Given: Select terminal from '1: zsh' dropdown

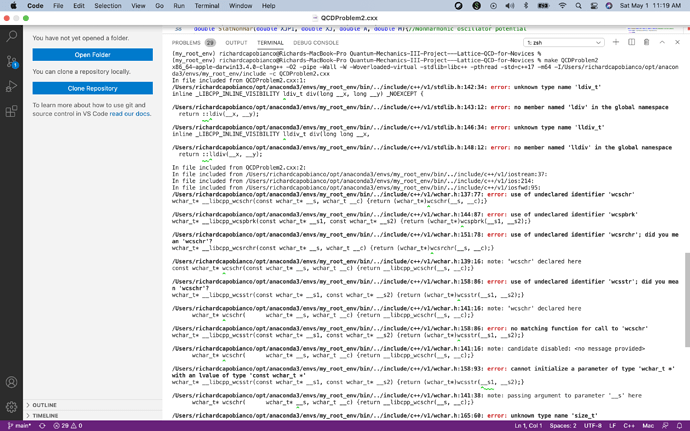Looking at the screenshot, I should 564,43.
